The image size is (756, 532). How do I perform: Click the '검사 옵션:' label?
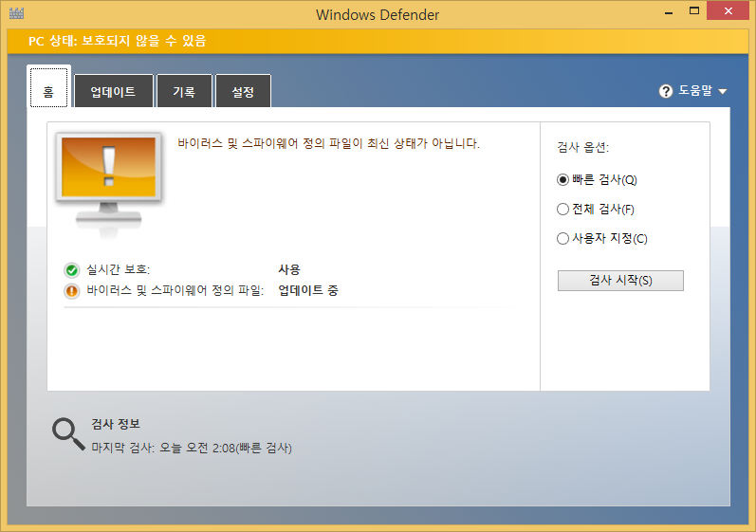[x=583, y=147]
